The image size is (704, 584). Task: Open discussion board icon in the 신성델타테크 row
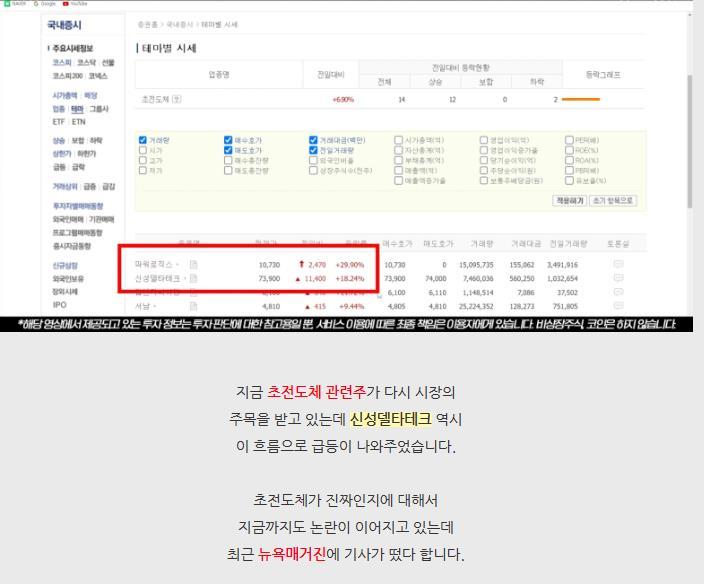click(x=618, y=278)
